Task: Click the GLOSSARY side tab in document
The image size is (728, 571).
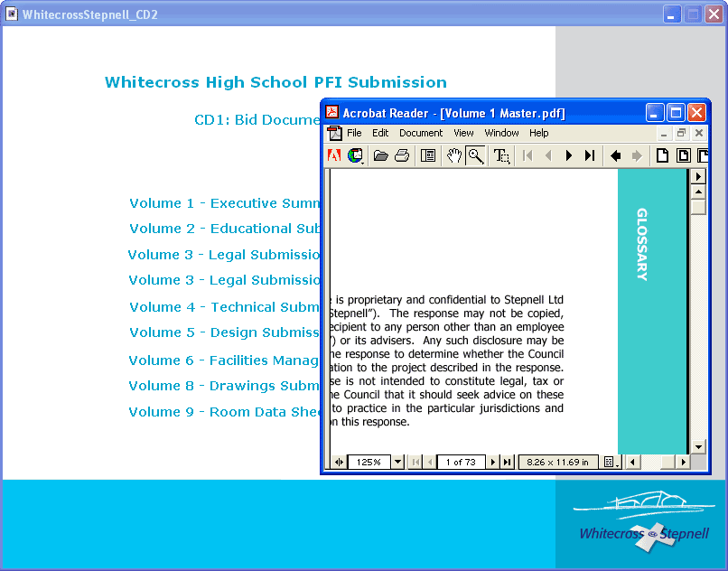Action: click(x=642, y=244)
